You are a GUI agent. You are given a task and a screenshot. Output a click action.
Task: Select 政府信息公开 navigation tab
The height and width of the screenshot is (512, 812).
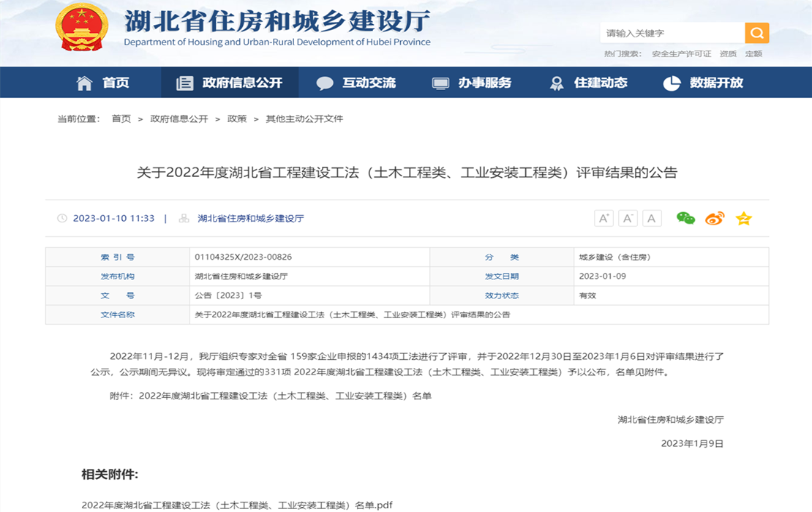[x=230, y=83]
